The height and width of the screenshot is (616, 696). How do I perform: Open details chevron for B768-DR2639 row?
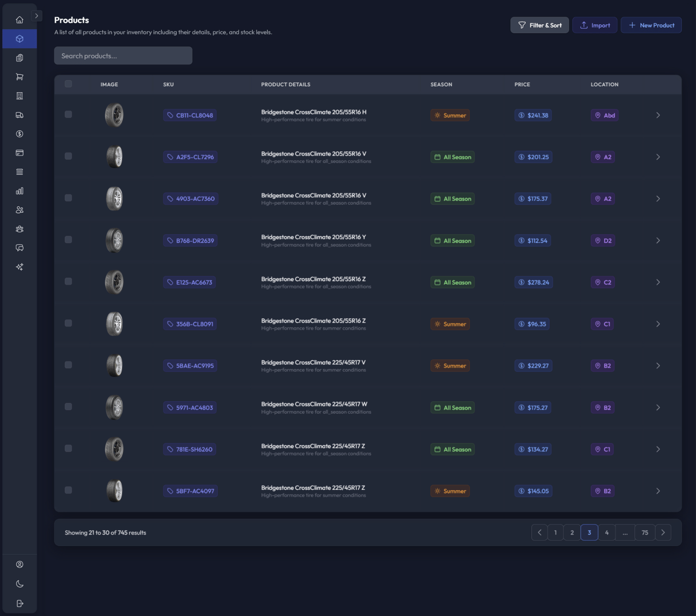658,241
